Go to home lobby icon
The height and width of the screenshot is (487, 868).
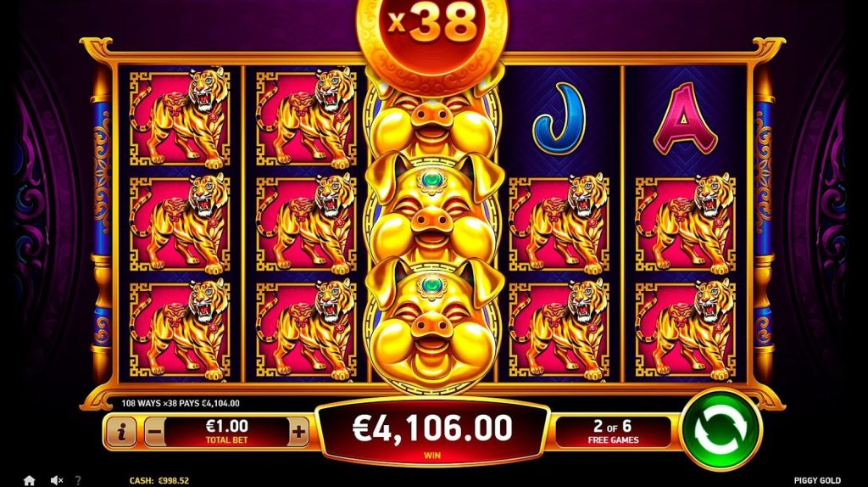pyautogui.click(x=30, y=480)
